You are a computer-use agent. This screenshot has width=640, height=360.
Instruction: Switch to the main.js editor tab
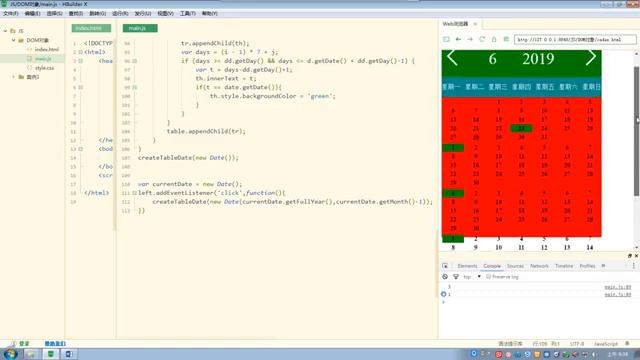[x=140, y=28]
